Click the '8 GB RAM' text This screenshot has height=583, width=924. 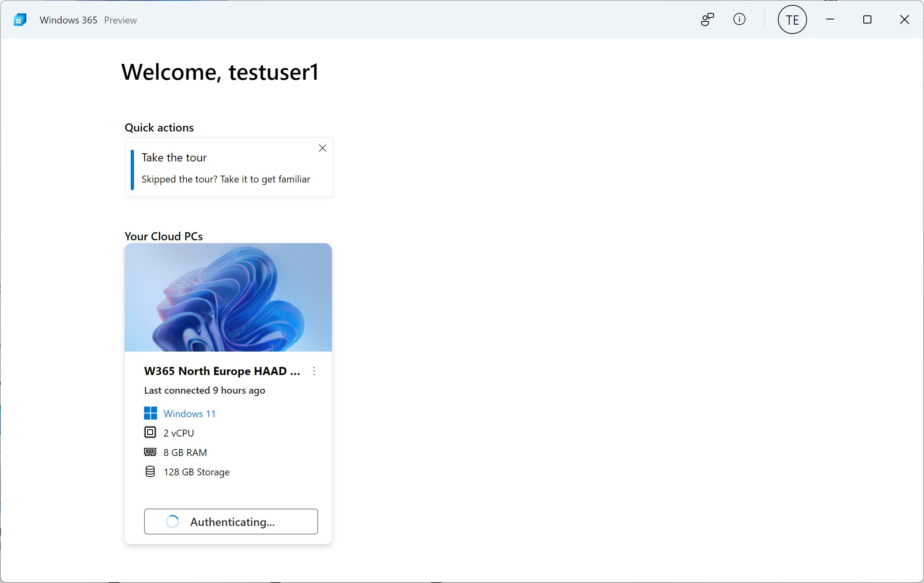click(x=185, y=452)
